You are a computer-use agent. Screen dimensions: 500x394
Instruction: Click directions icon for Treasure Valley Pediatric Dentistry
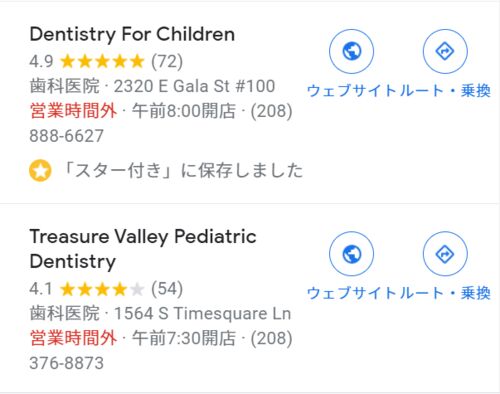click(x=445, y=254)
